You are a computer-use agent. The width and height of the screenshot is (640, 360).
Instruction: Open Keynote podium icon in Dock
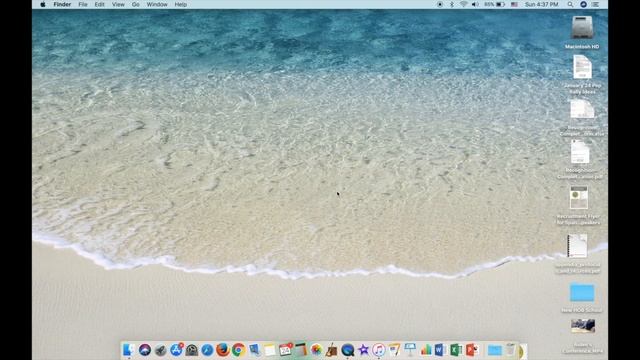(410, 350)
